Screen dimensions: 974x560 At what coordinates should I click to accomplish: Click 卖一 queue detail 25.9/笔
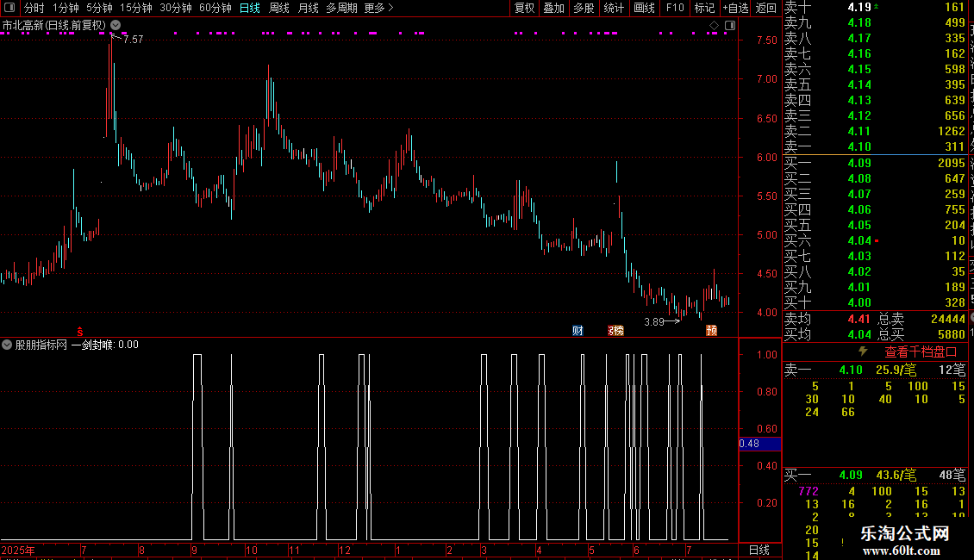[896, 370]
